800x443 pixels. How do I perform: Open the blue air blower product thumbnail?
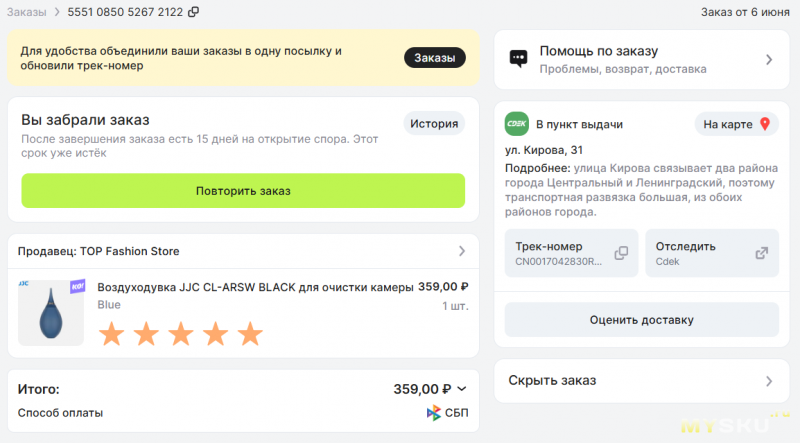click(51, 312)
